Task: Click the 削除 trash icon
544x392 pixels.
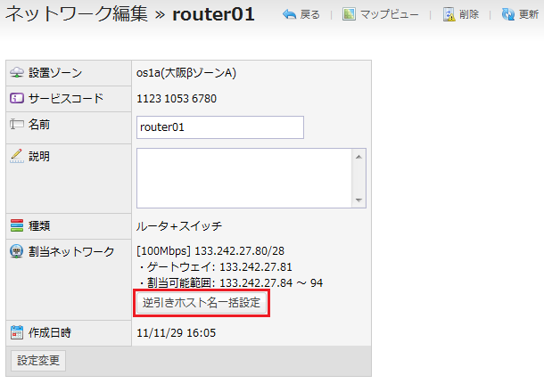Action: (449, 15)
